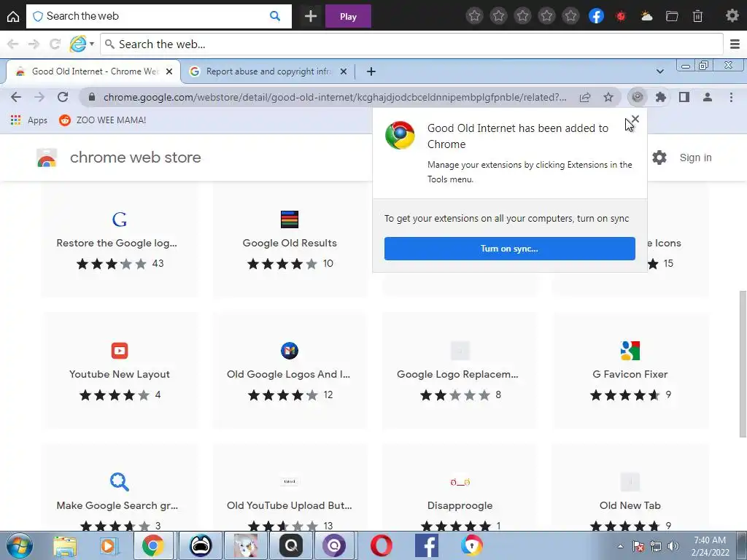This screenshot has height=560, width=747.
Task: Open Google Old Results extension
Action: coord(290,240)
